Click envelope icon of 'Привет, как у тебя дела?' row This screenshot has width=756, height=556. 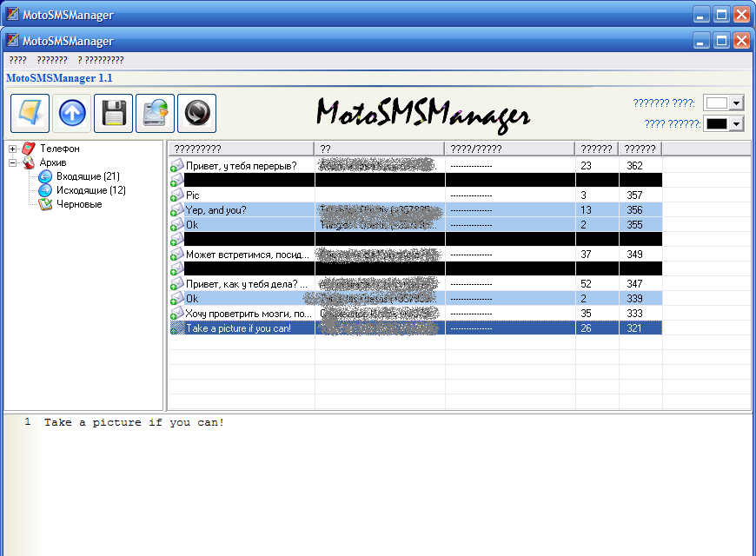(x=177, y=283)
